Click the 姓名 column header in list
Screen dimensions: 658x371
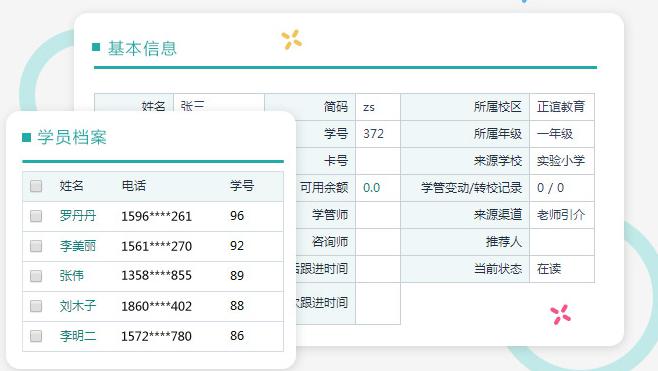(71, 186)
